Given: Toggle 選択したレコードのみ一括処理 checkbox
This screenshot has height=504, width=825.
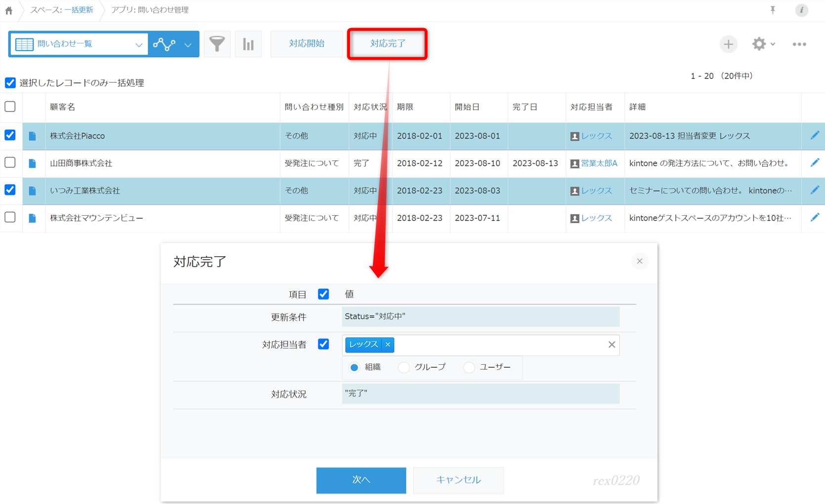Looking at the screenshot, I should 10,82.
